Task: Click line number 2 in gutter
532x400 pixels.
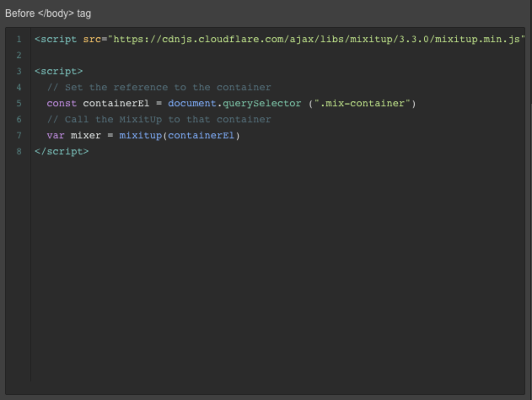Action: 19,56
